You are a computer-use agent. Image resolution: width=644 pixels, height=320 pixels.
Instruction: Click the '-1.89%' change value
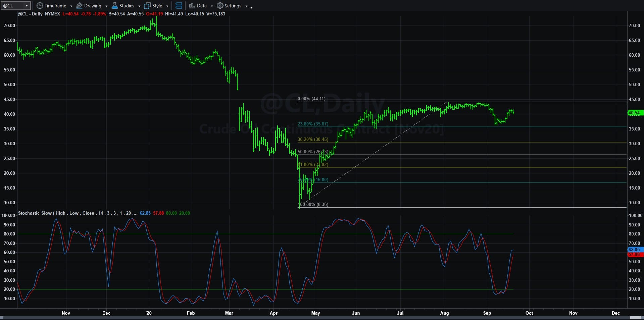[x=100, y=14]
